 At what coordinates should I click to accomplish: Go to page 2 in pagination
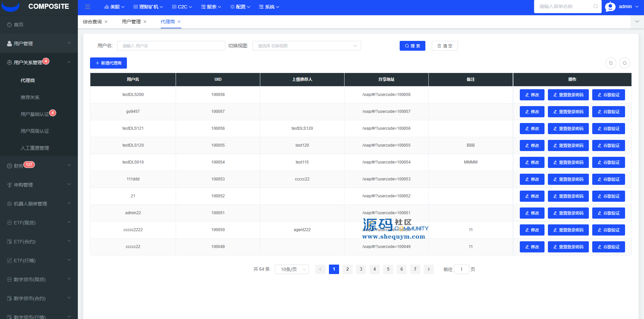[x=348, y=269]
